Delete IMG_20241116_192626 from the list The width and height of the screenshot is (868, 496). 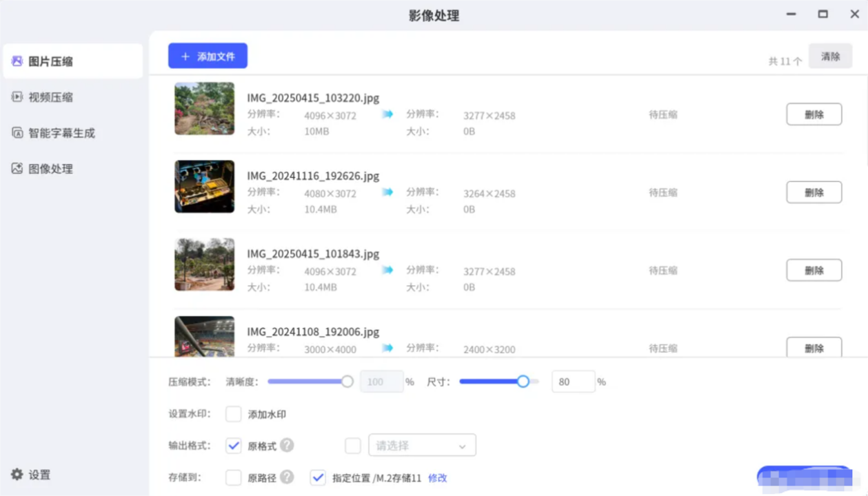(x=814, y=192)
